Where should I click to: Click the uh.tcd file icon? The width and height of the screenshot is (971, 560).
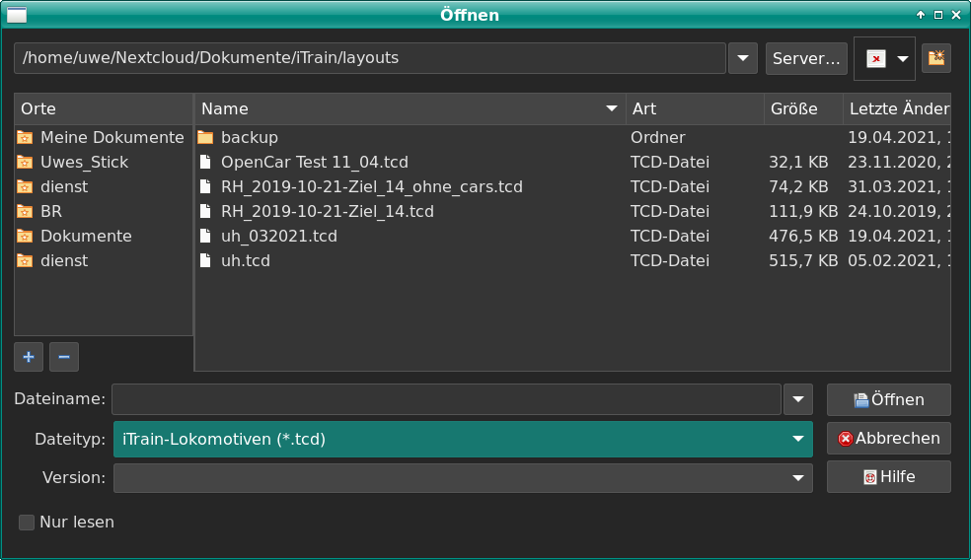(x=205, y=260)
